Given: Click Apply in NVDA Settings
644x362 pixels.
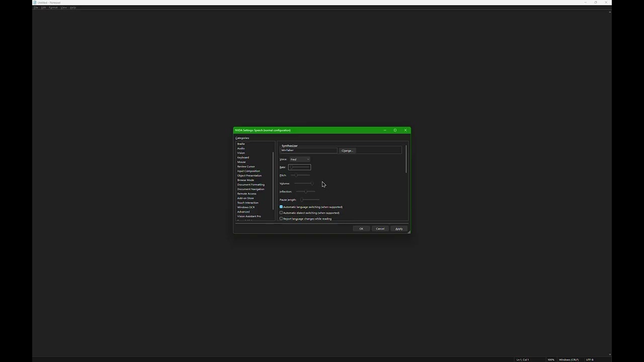Looking at the screenshot, I should coord(399,229).
